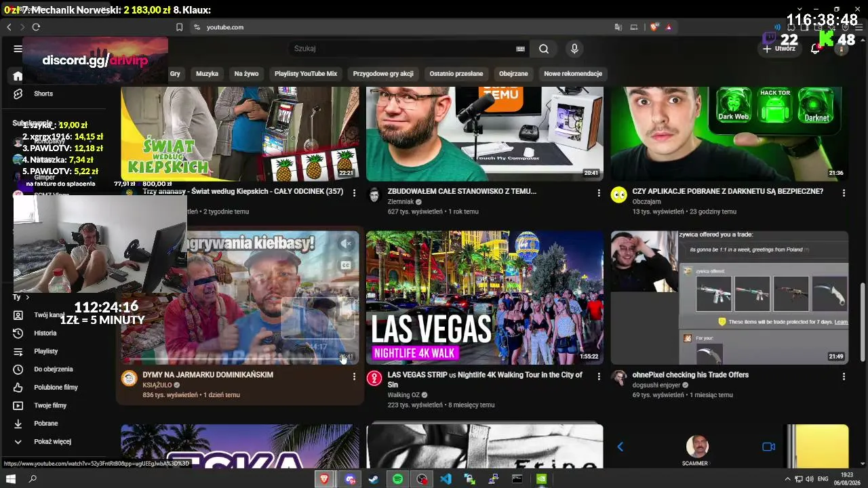Viewport: 868px width, 488px height.
Task: Open the YouTube hamburger guide menu
Action: [x=18, y=49]
